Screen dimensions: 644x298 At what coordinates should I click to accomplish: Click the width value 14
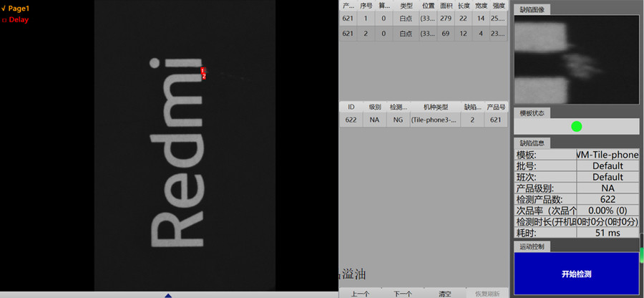481,19
